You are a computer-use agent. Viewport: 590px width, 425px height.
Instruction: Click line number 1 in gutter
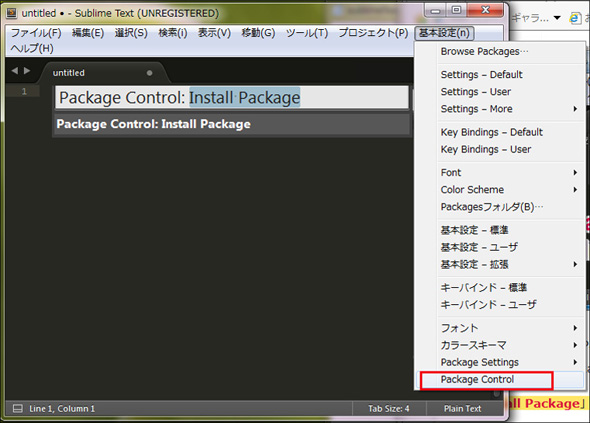point(24,91)
